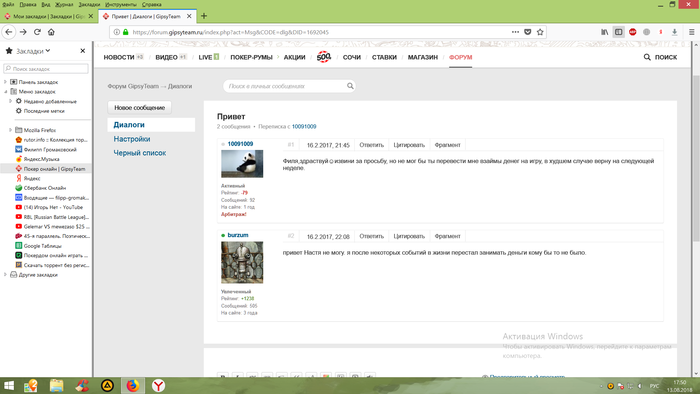The image size is (700, 394).
Task: Click Фрагмент on message #1
Action: (447, 145)
